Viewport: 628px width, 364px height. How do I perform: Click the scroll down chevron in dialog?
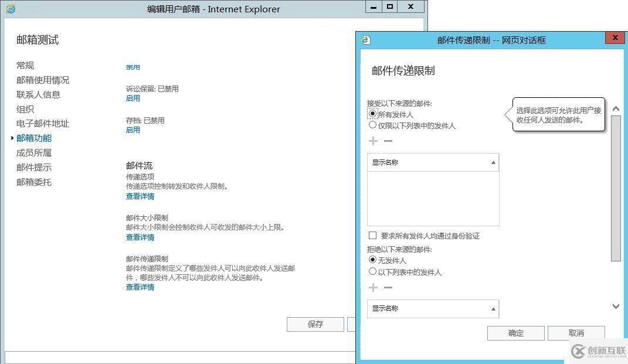[x=616, y=307]
